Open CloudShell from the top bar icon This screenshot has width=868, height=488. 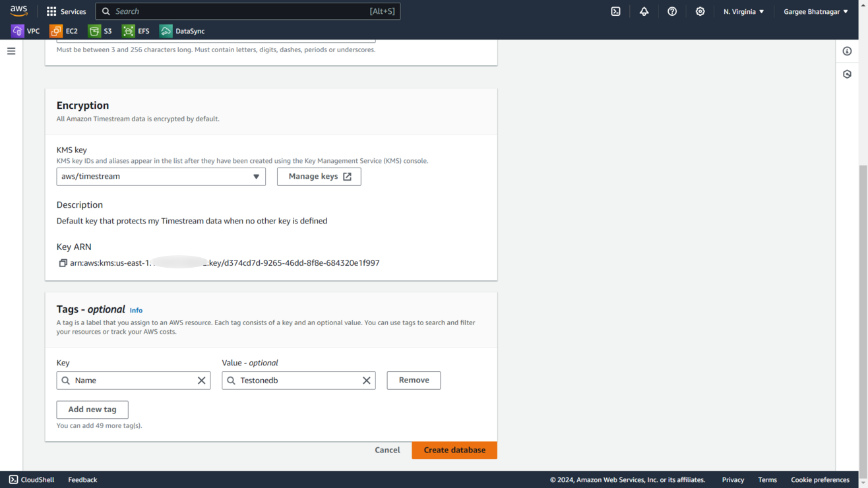tap(615, 11)
